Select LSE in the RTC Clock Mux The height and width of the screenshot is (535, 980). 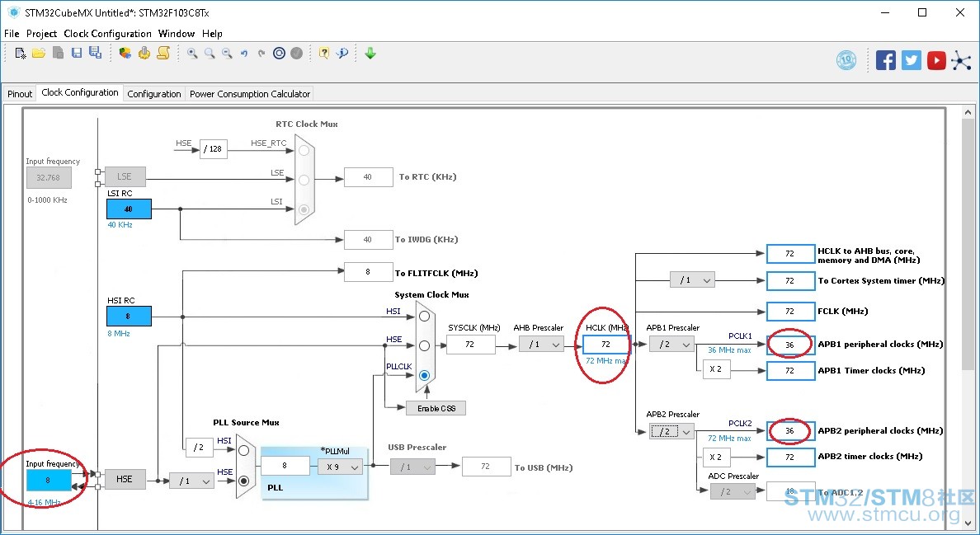[x=304, y=180]
